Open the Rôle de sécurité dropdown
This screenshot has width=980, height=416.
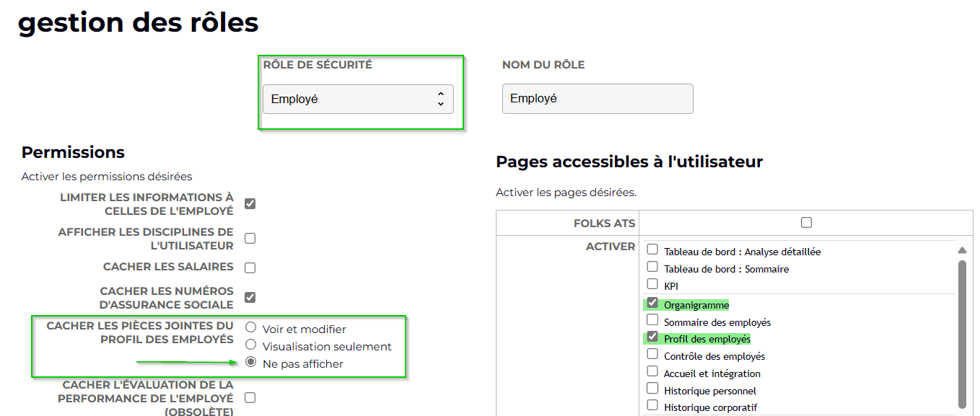click(358, 99)
